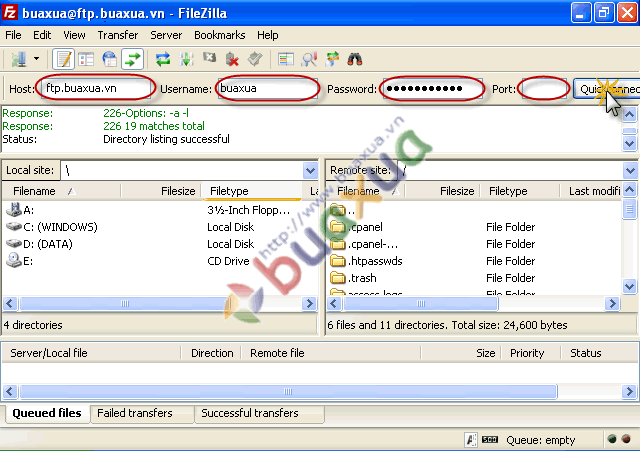Sort remote files by Filetype column
Viewport: 640px width, 451px height.
coord(519,191)
